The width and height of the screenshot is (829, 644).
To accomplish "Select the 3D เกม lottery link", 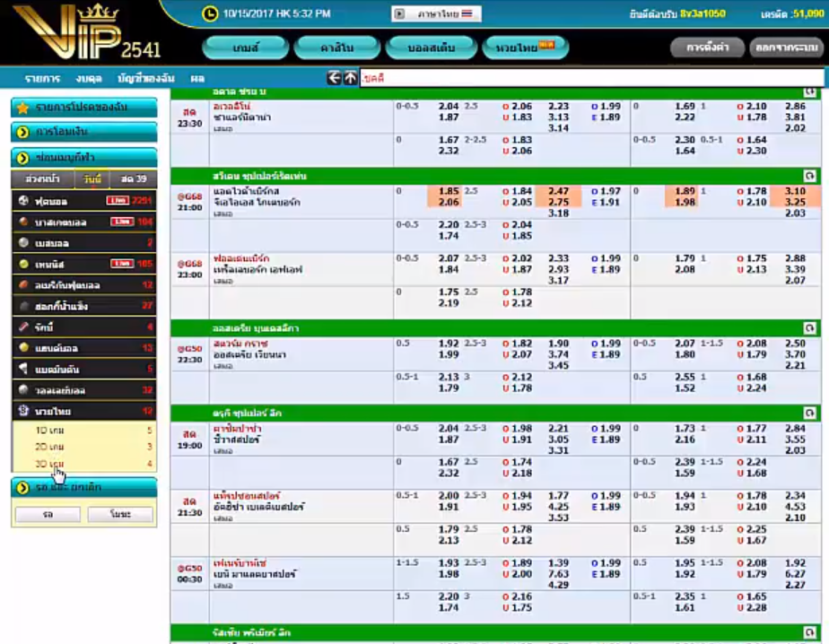I will [x=50, y=464].
